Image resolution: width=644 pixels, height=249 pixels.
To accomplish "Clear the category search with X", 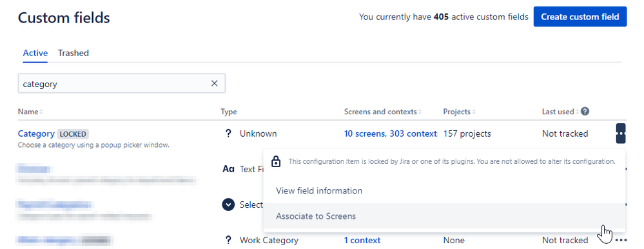I will tap(215, 83).
